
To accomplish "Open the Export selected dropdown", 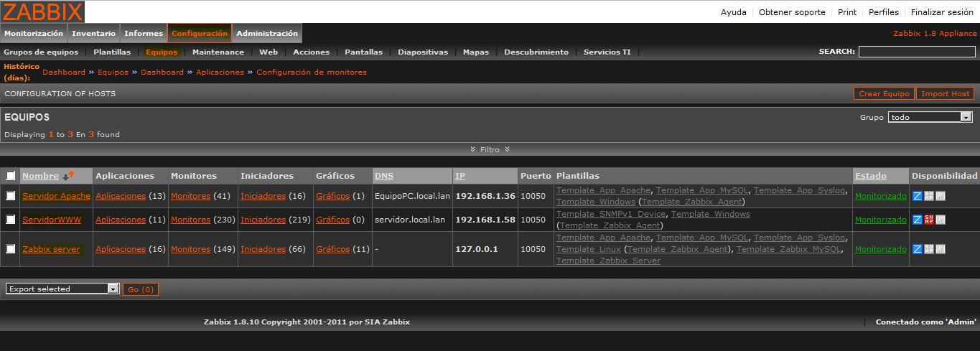I will coord(62,289).
